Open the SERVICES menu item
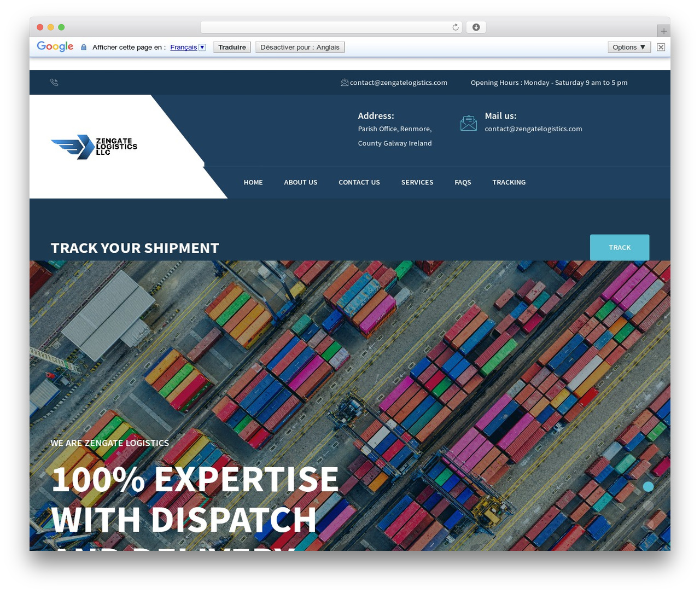The image size is (700, 593). point(417,183)
